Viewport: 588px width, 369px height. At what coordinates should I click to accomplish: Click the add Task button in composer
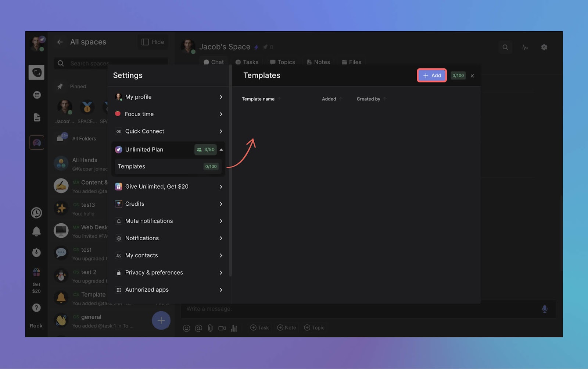pos(259,328)
